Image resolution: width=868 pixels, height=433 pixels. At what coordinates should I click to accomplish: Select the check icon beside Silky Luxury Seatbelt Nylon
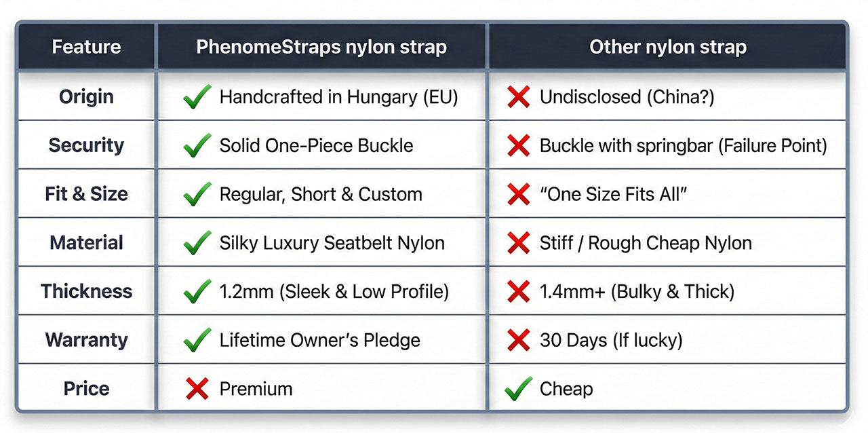point(197,242)
